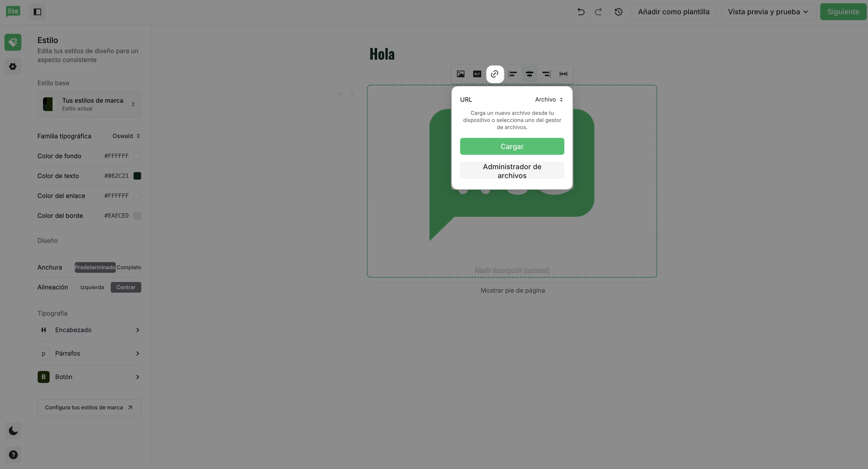This screenshot has width=868, height=469.
Task: Click the lite logo icon
Action: coord(13,12)
